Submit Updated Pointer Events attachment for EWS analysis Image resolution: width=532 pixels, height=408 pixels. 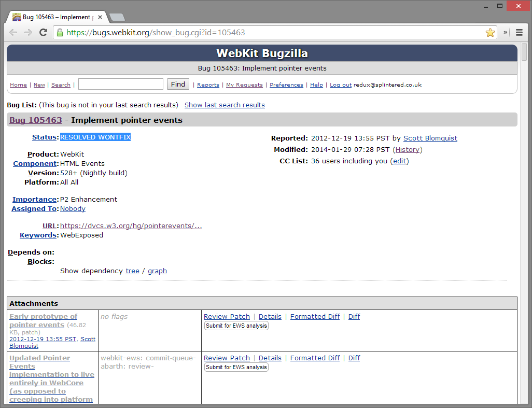tap(236, 367)
